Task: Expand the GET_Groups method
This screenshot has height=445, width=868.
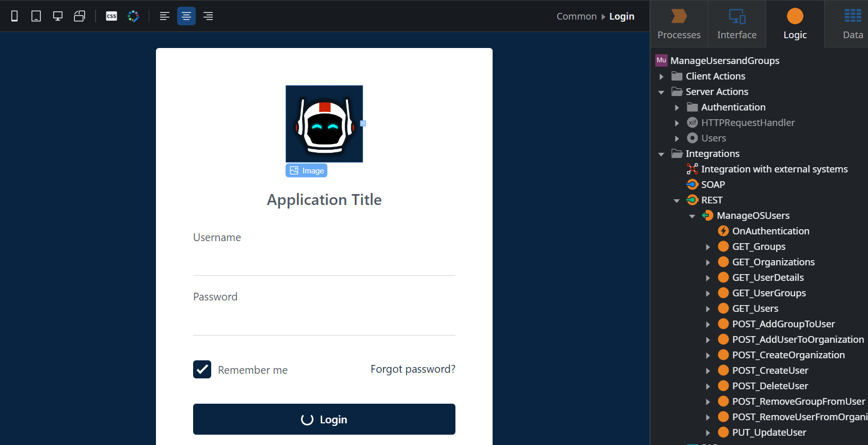Action: [708, 247]
